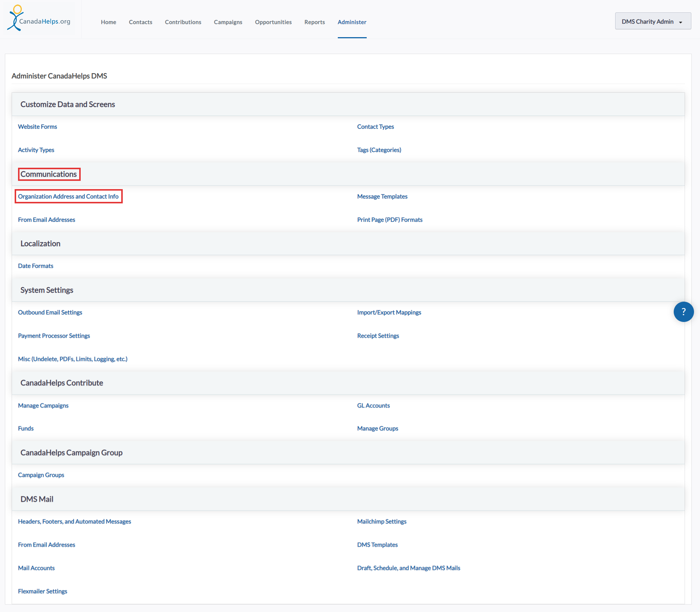
Task: Click the CanadaHelps Contribute section heading
Action: pos(62,383)
